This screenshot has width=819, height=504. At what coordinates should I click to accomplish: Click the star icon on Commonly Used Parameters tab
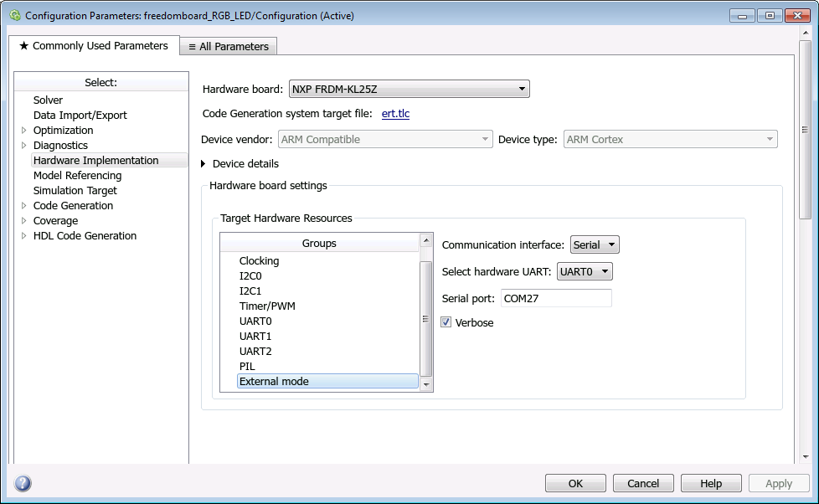point(26,46)
